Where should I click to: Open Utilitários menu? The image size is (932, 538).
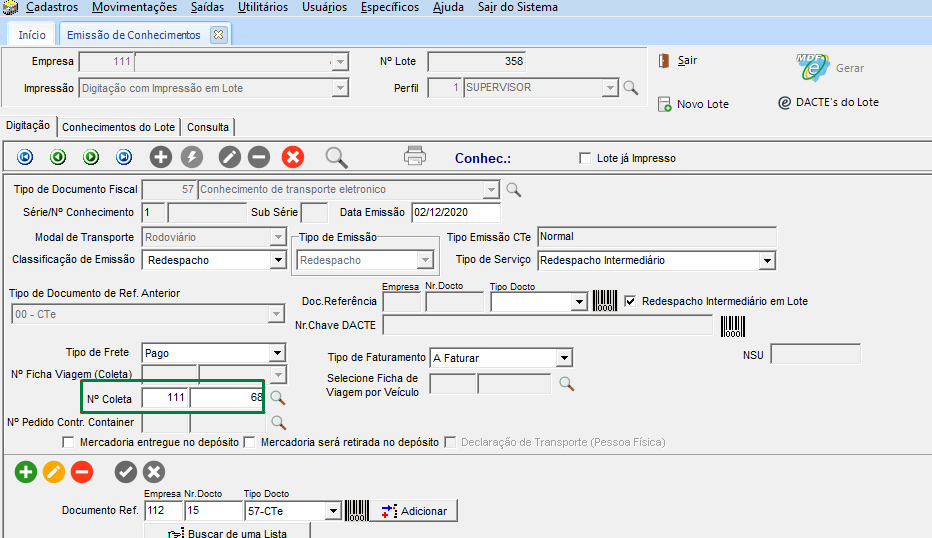[x=263, y=7]
